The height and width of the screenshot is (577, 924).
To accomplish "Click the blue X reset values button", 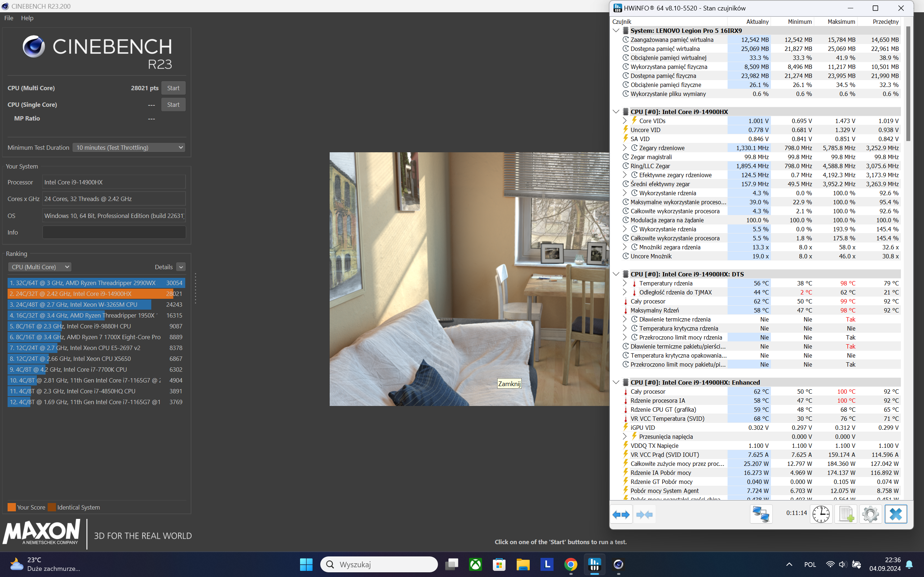I will tap(896, 515).
